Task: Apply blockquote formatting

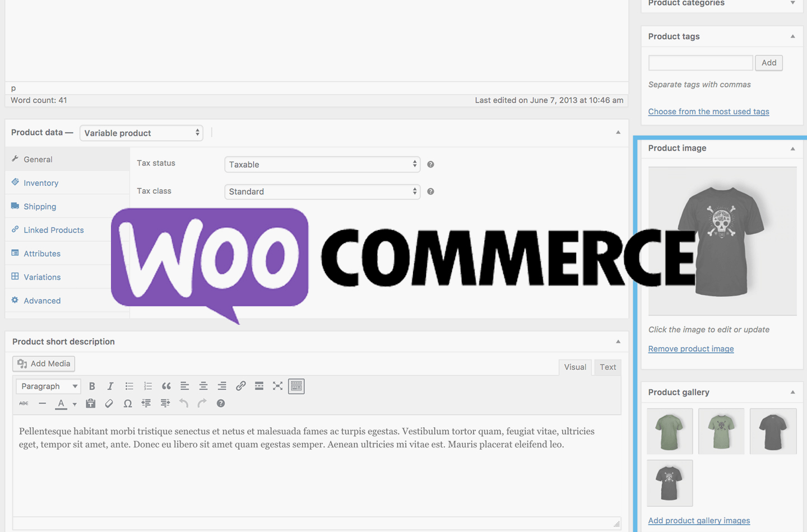Action: click(166, 386)
